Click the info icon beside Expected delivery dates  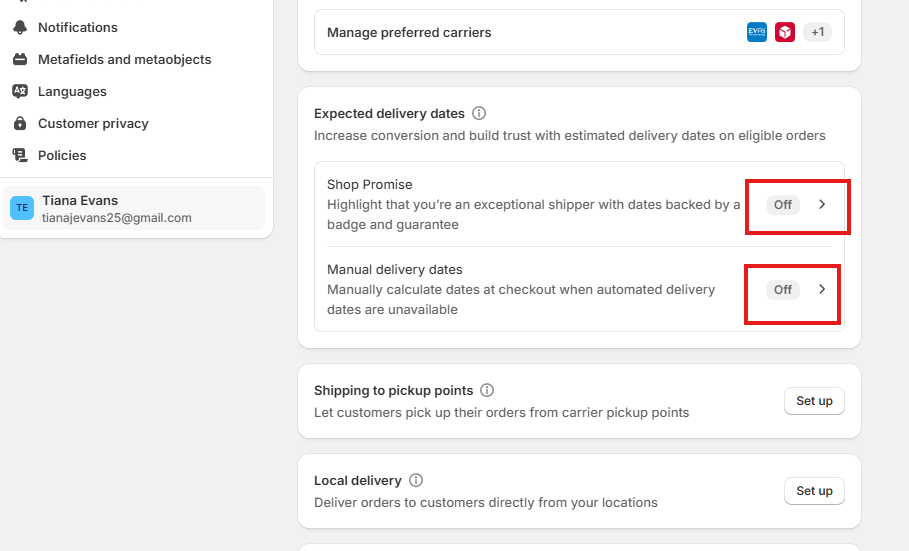tap(479, 113)
